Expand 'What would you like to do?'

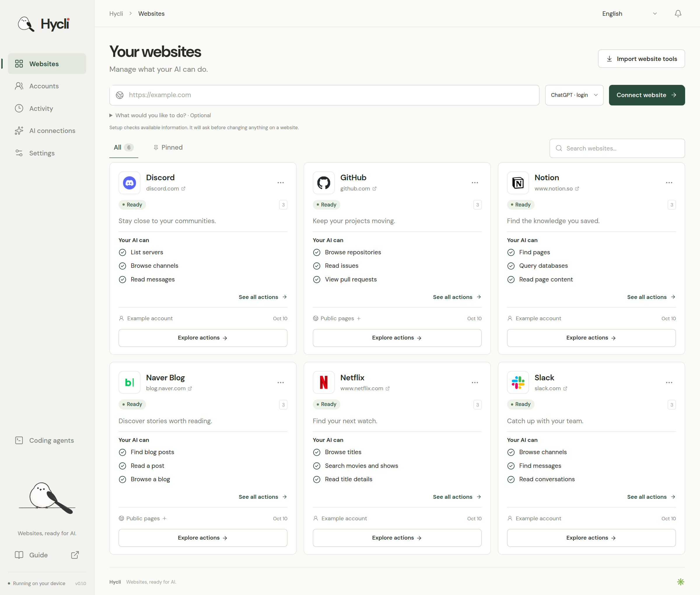[160, 116]
